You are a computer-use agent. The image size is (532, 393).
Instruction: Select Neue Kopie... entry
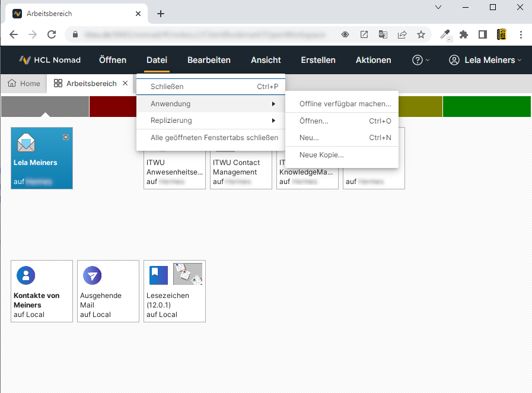[x=342, y=155]
